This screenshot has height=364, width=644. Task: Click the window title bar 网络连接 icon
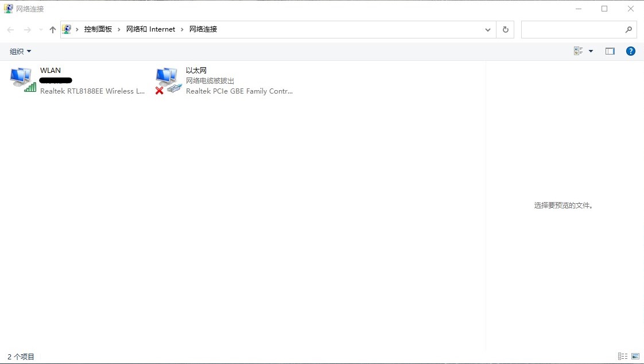tap(7, 8)
